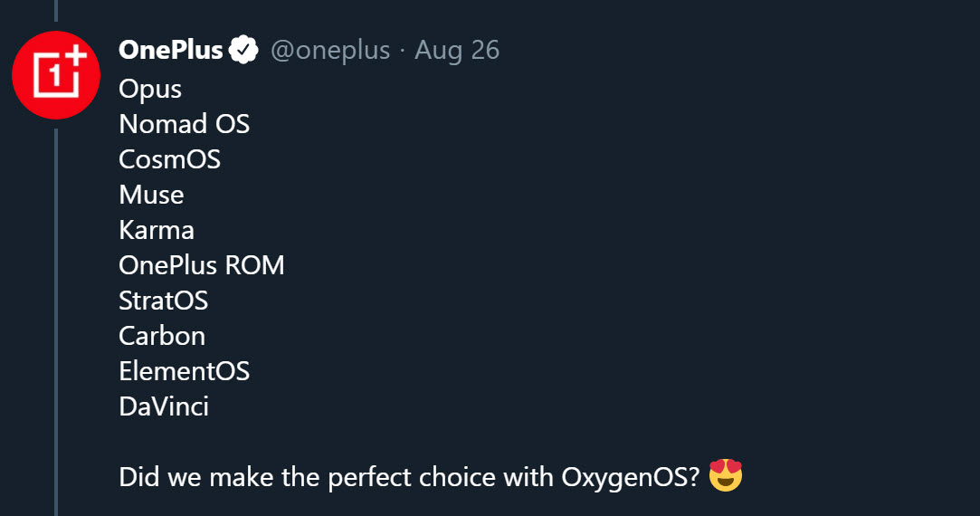Click the Muse line of the tweet
This screenshot has width=980, height=516.
(151, 195)
